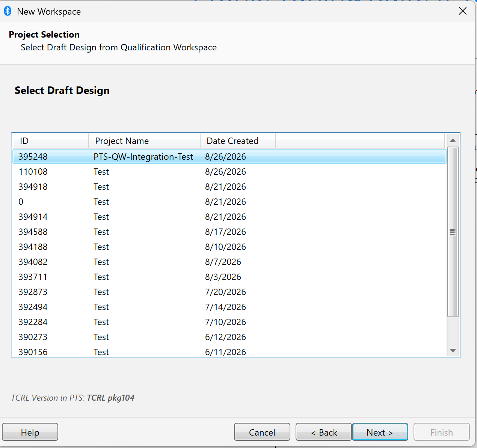Click the TCRL pkg104 version text
The width and height of the screenshot is (477, 448).
pyautogui.click(x=111, y=398)
